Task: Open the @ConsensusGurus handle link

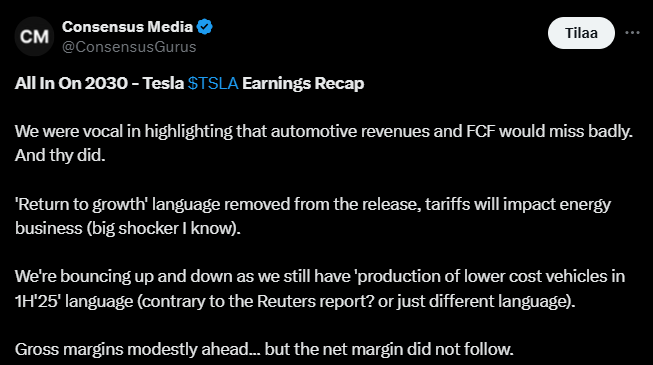Action: [129, 47]
